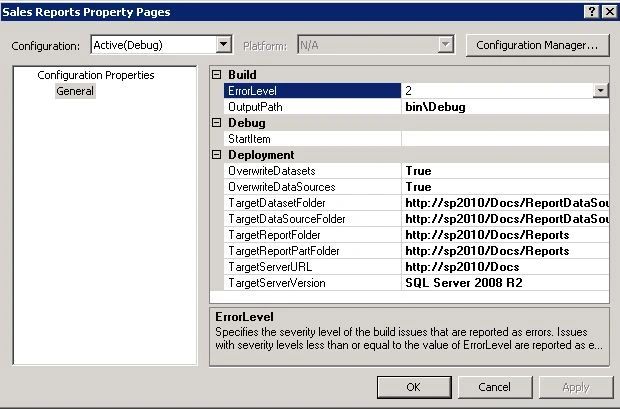Click the empty StartItem value field

tap(505, 139)
